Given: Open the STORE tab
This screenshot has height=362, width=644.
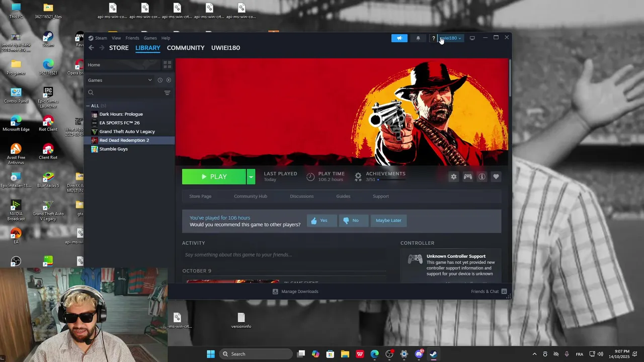Looking at the screenshot, I should pos(119,48).
